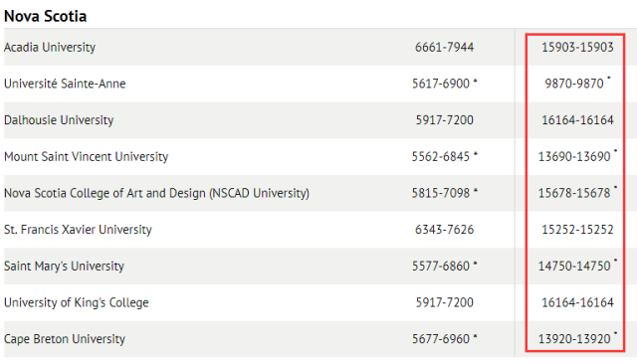This screenshot has width=637, height=364.
Task: Open Université Sainte-Anne entry
Action: [65, 84]
